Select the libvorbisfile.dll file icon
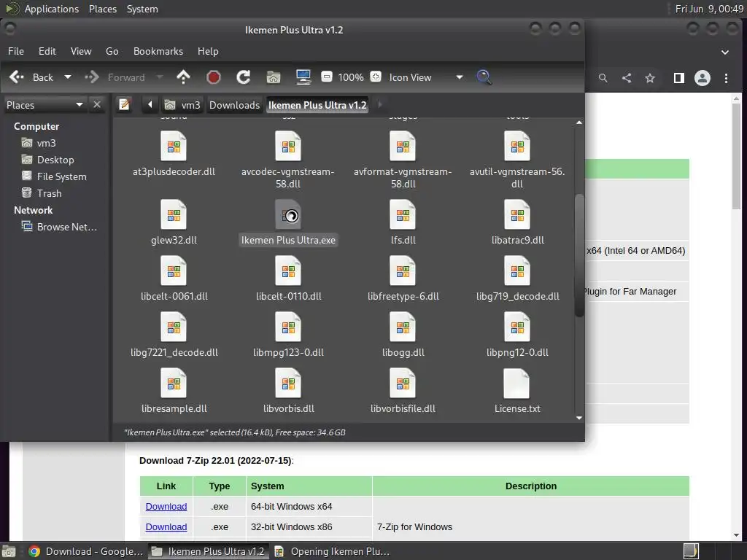This screenshot has height=560, width=747. point(403,384)
